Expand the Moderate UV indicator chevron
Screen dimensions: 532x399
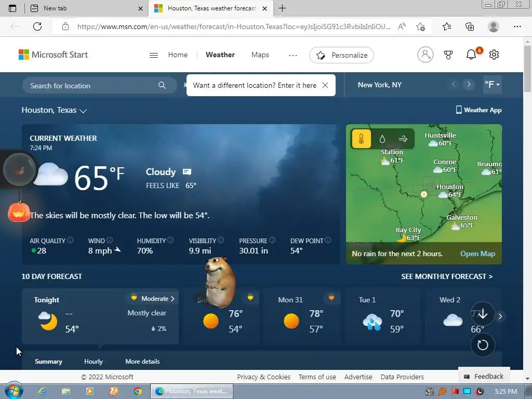[172, 299]
